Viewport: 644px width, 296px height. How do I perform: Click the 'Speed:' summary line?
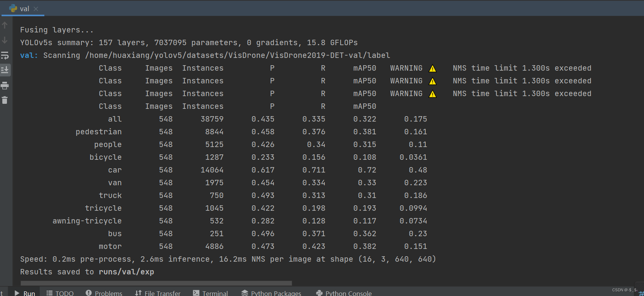click(x=228, y=259)
